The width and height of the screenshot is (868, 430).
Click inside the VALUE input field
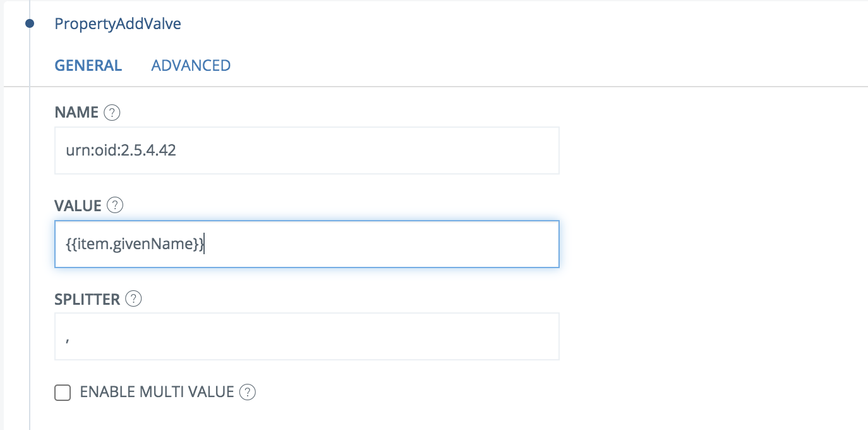click(379, 244)
